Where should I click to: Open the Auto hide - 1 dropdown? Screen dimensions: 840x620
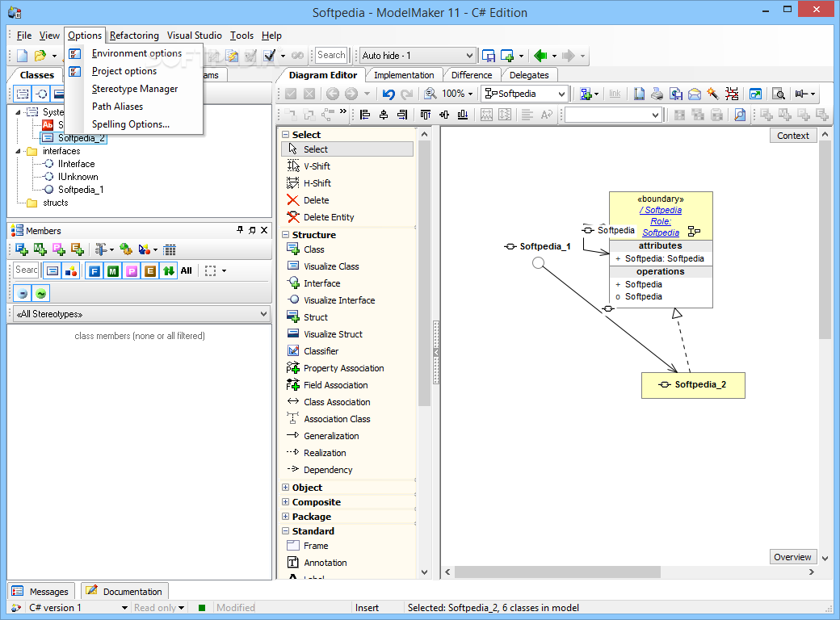[469, 56]
